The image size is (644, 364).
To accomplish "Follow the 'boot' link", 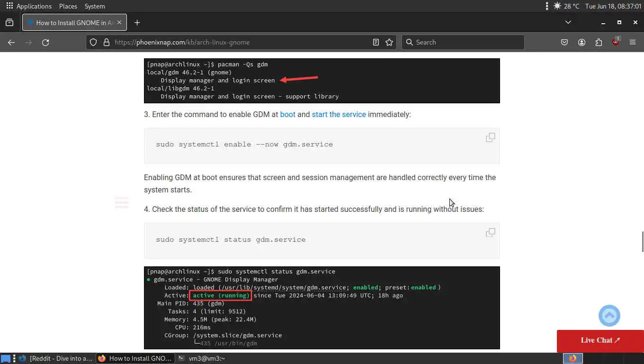I will (287, 114).
